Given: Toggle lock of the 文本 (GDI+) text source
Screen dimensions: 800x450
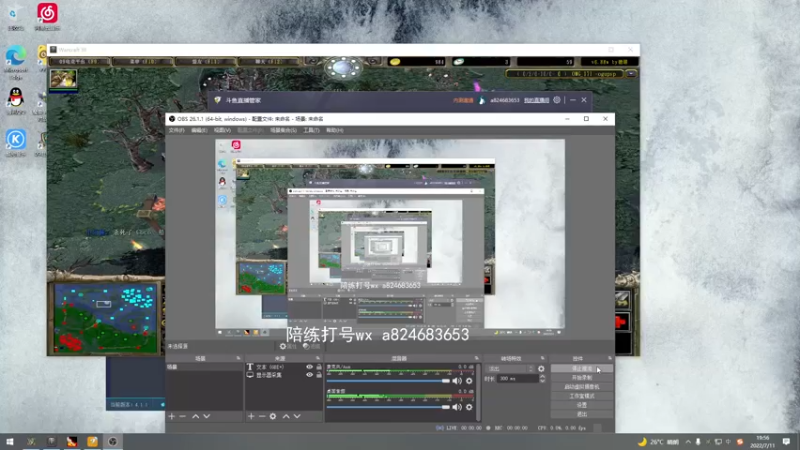Looking at the screenshot, I should point(319,367).
